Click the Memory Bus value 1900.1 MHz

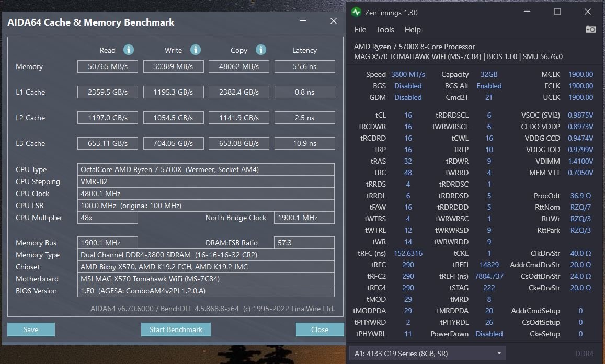pyautogui.click(x=108, y=243)
